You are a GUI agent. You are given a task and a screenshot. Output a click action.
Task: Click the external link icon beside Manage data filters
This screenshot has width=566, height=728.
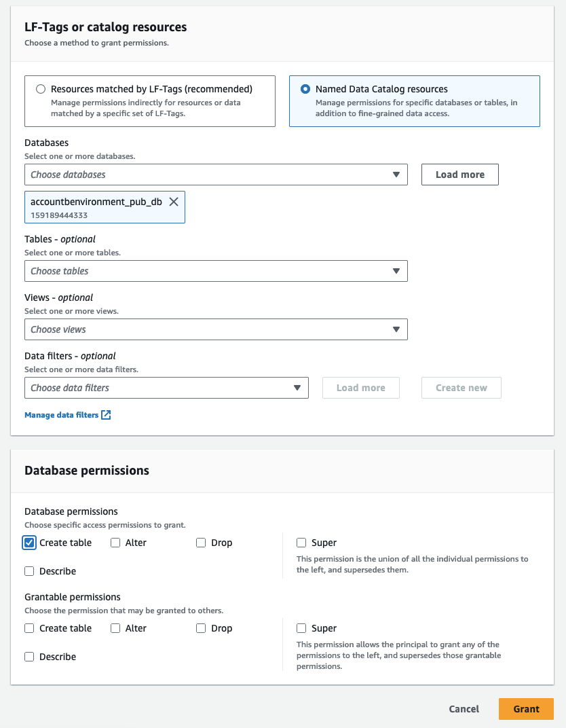(106, 415)
